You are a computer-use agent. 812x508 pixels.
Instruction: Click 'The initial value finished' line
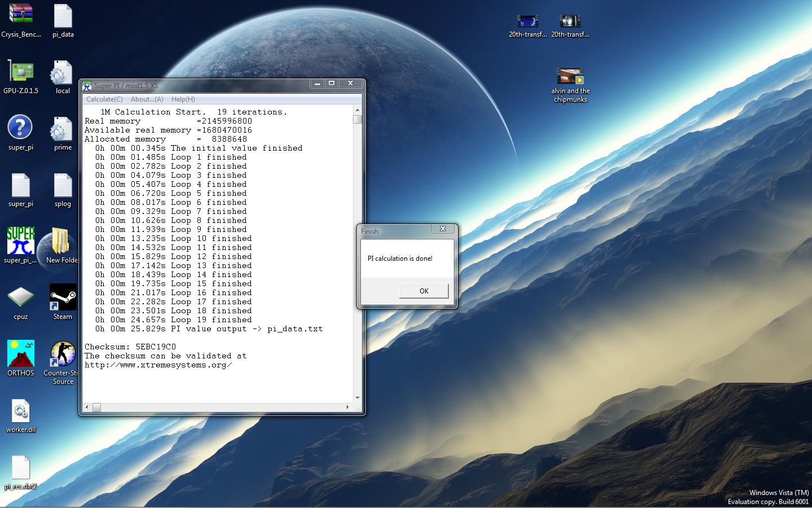(198, 148)
